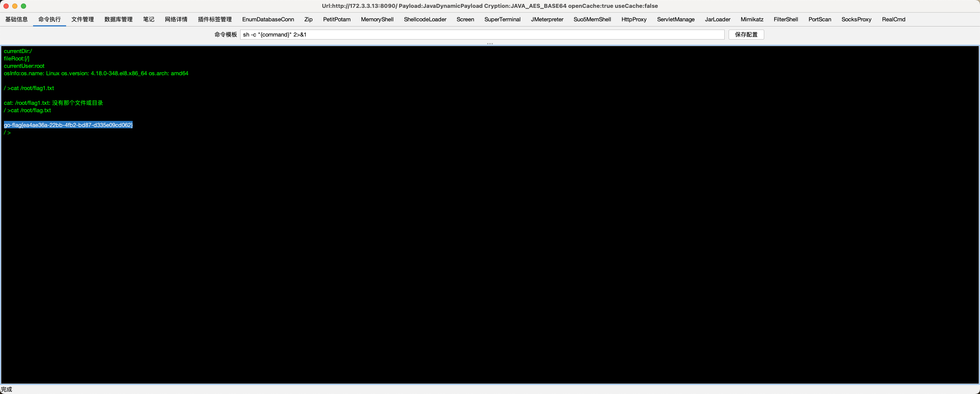Image resolution: width=980 pixels, height=394 pixels.
Task: Go to the 笔记 tab
Action: click(149, 20)
